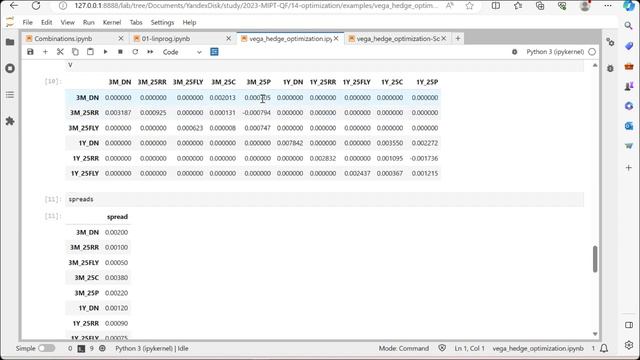Restart the kernel
Screen dimensions: 640x360
click(x=135, y=52)
